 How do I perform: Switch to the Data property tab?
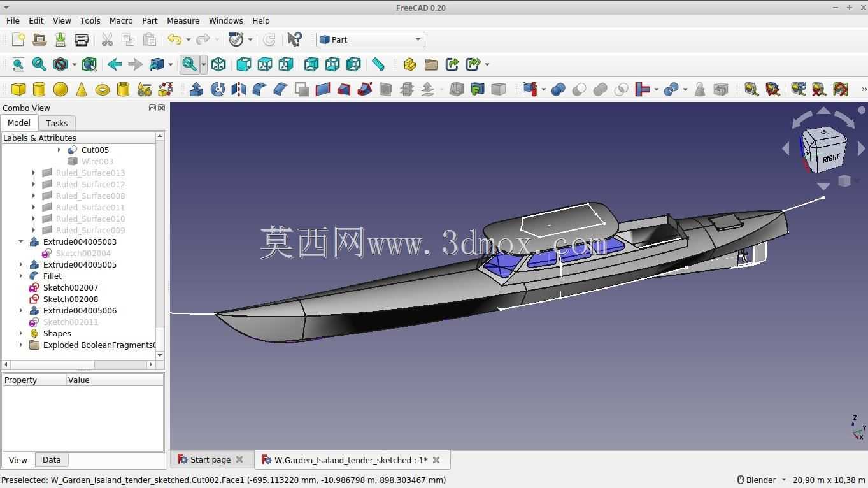pos(52,459)
